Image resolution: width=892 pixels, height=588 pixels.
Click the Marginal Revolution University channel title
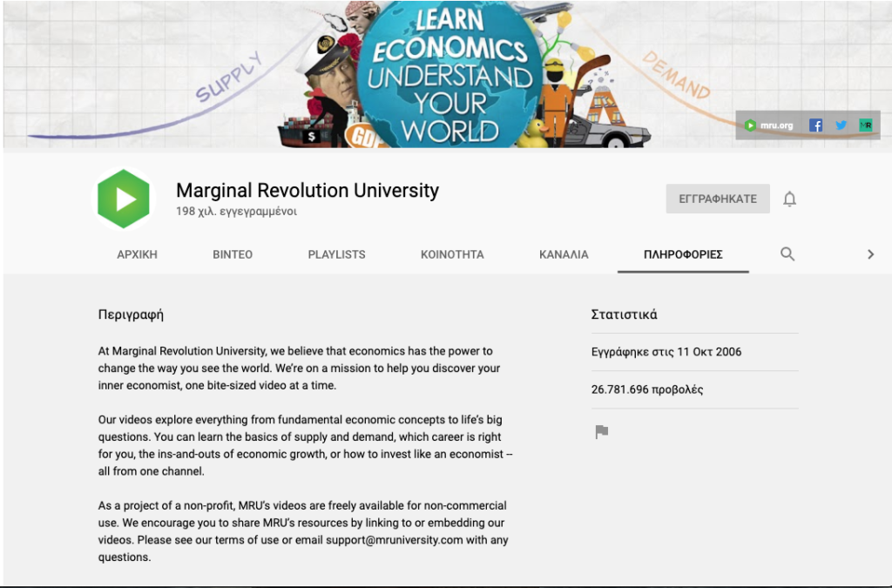(307, 191)
